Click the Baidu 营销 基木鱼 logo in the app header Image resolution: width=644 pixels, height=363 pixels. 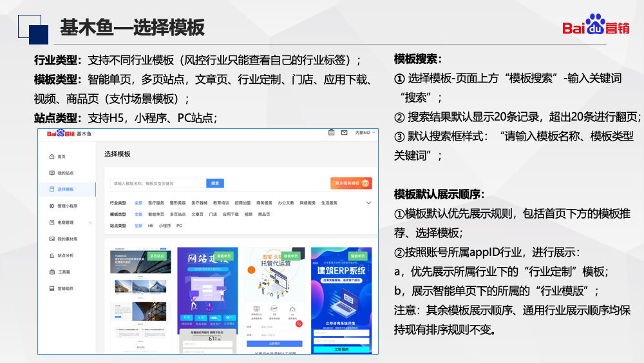click(x=69, y=133)
